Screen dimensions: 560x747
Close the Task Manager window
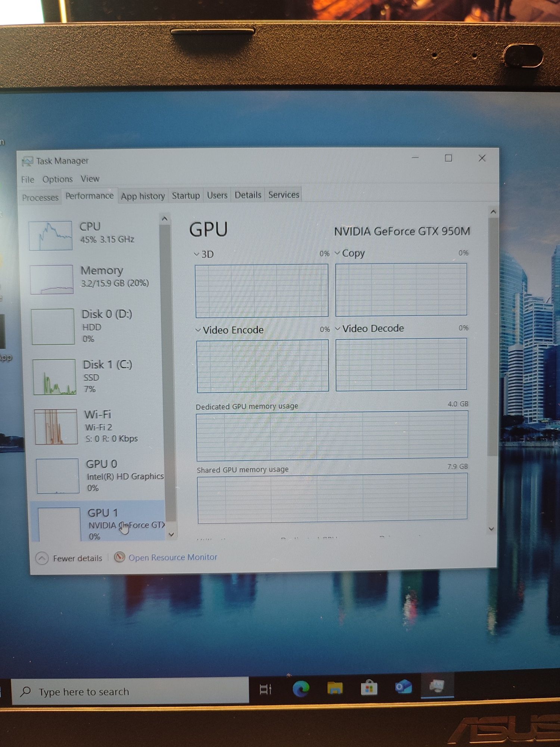[482, 158]
